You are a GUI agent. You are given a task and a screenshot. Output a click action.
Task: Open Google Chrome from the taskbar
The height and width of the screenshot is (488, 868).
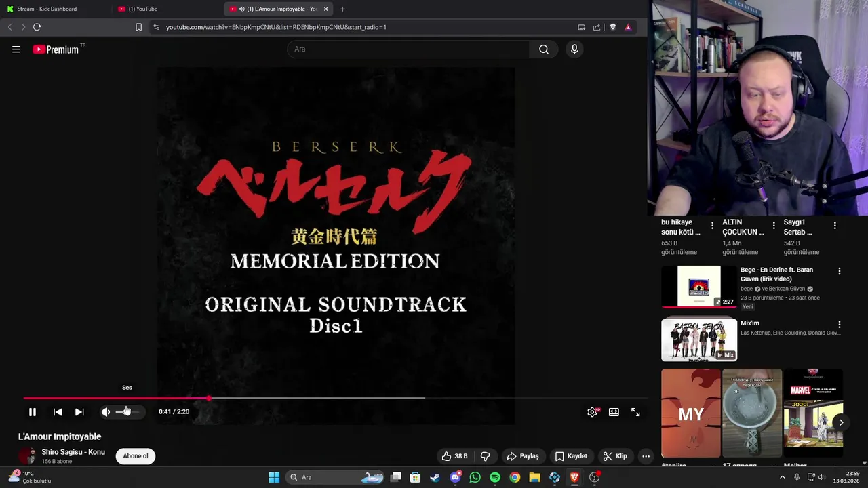tap(515, 477)
